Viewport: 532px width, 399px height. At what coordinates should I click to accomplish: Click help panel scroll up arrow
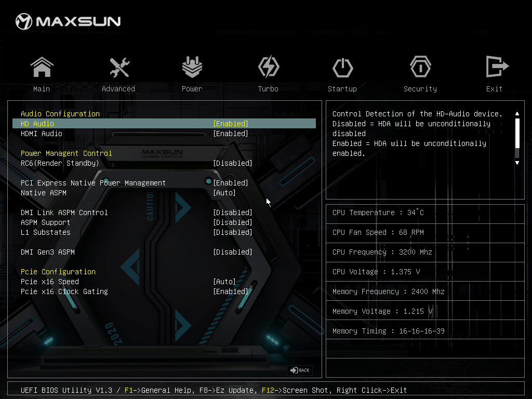coord(517,113)
